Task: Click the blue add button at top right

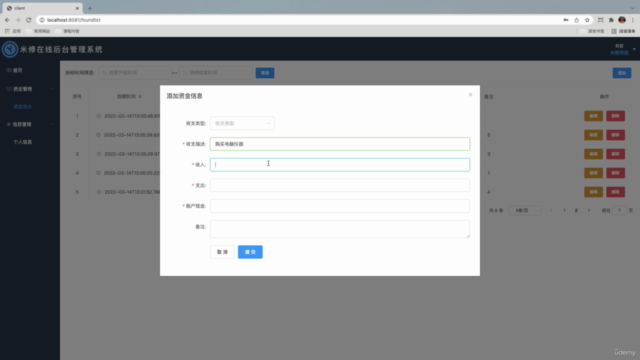Action: [x=622, y=73]
